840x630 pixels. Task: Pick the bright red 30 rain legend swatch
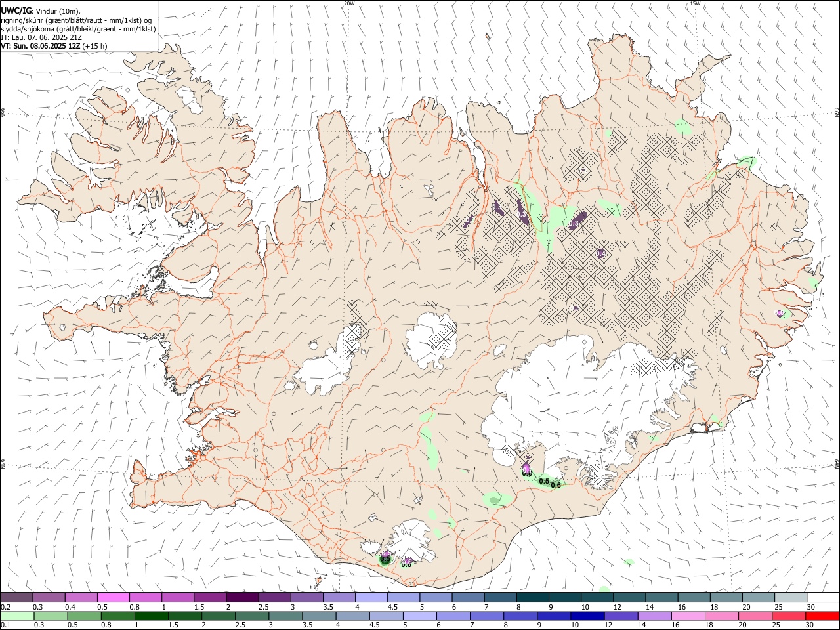(822, 616)
